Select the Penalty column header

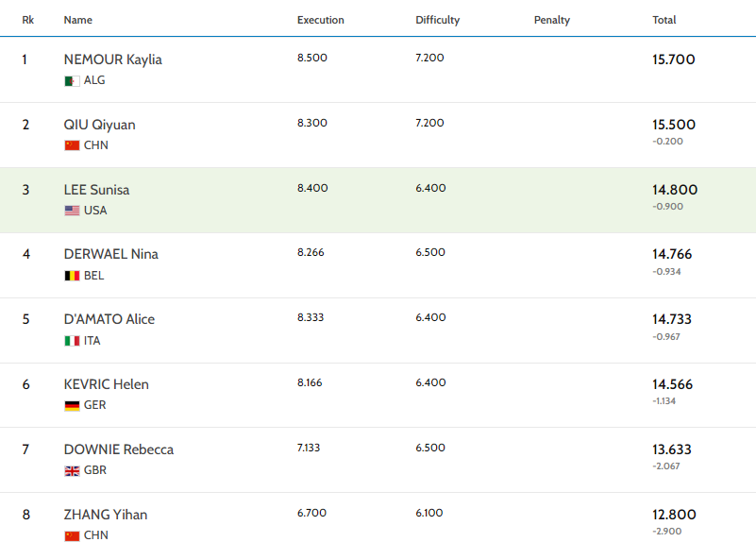coord(551,19)
